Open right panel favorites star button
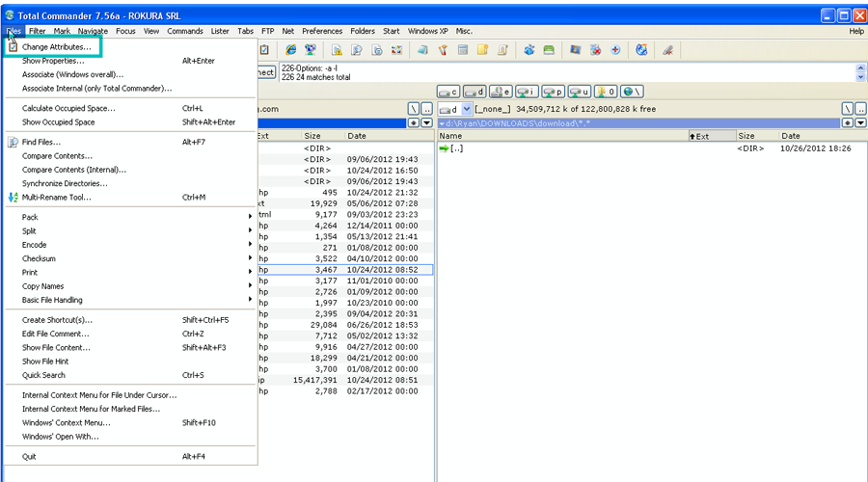This screenshot has width=868, height=482. coord(848,122)
